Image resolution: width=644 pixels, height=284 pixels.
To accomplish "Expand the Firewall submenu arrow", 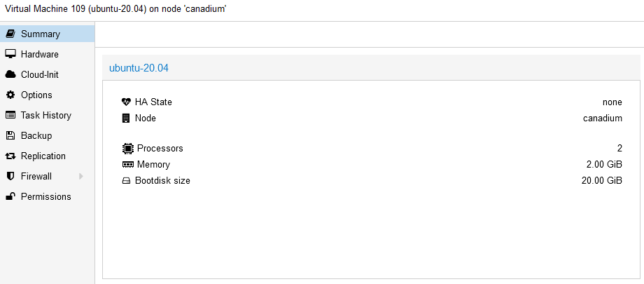I will pos(81,176).
